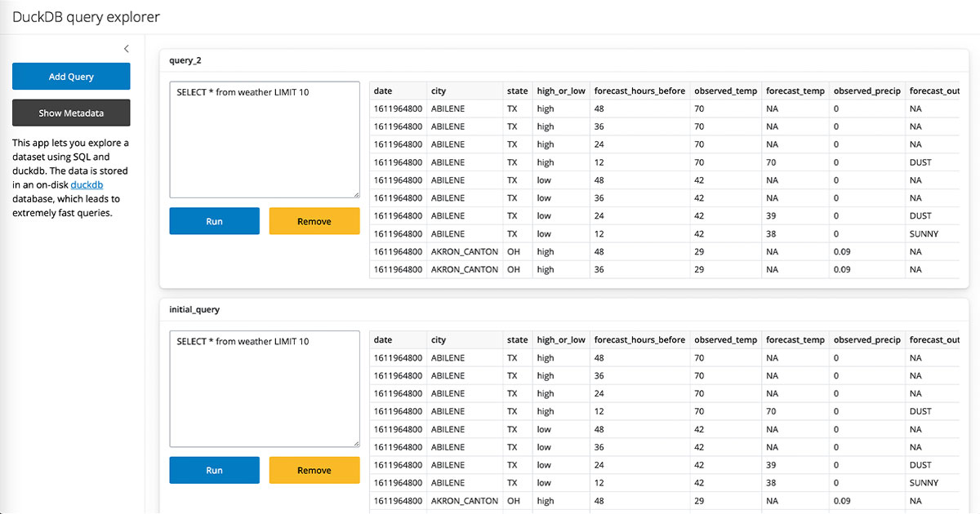Image resolution: width=980 pixels, height=514 pixels.
Task: Click the Show Metadata button
Action: tap(71, 113)
